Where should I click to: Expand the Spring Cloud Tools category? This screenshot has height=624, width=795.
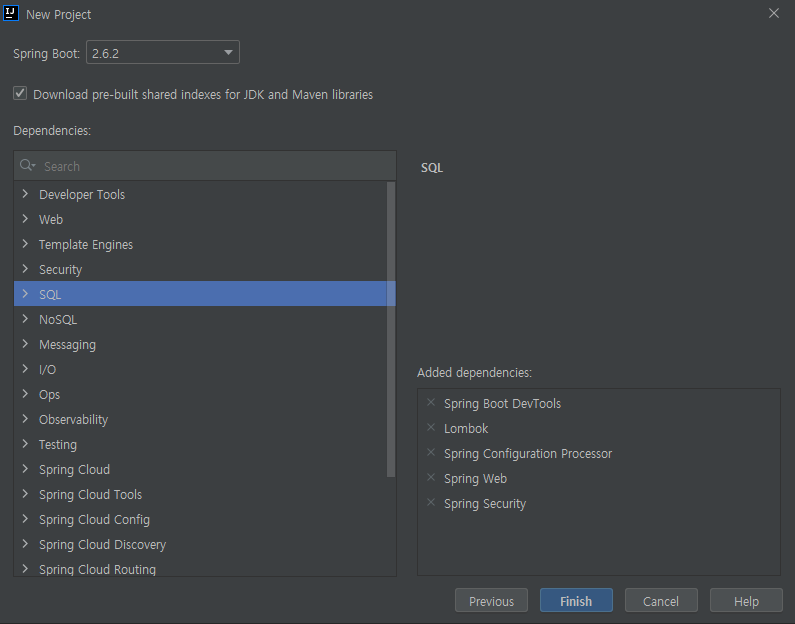pyautogui.click(x=25, y=494)
